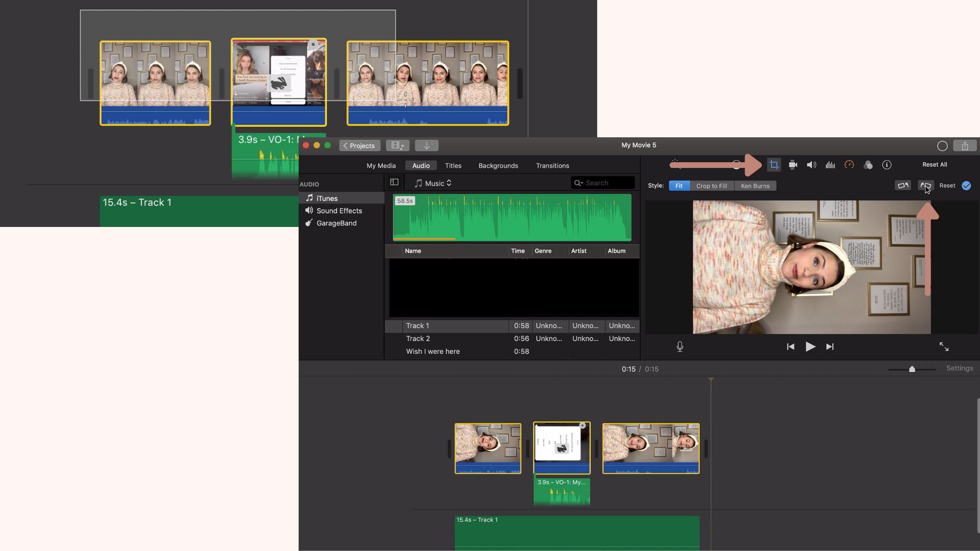Select the 3.9s VO-1 voiceover clip
The image size is (980, 551).
(x=562, y=492)
